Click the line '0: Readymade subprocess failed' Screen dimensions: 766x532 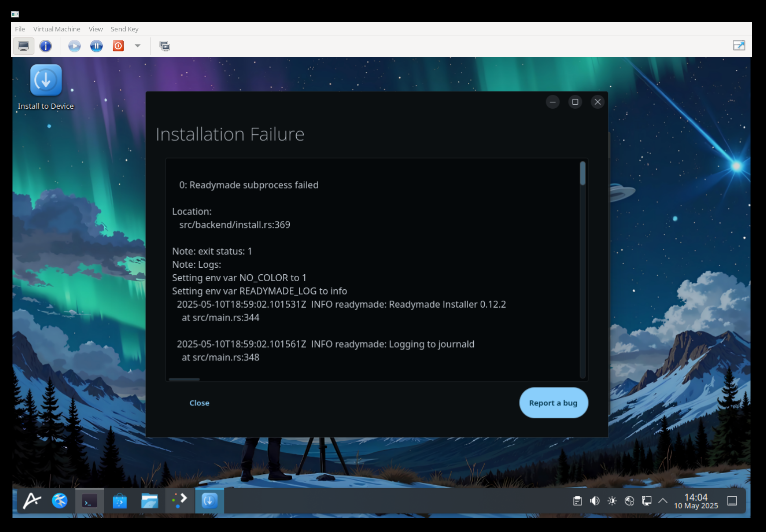tap(249, 185)
